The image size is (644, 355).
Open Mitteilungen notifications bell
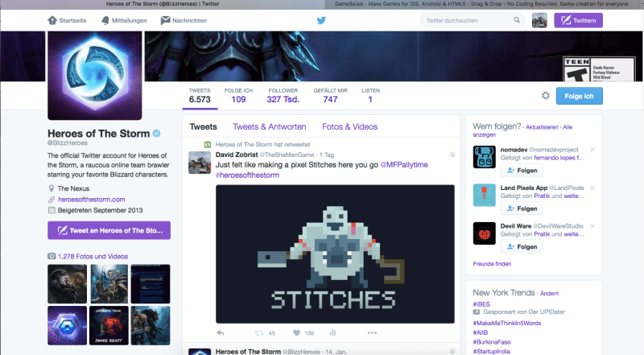[x=105, y=20]
